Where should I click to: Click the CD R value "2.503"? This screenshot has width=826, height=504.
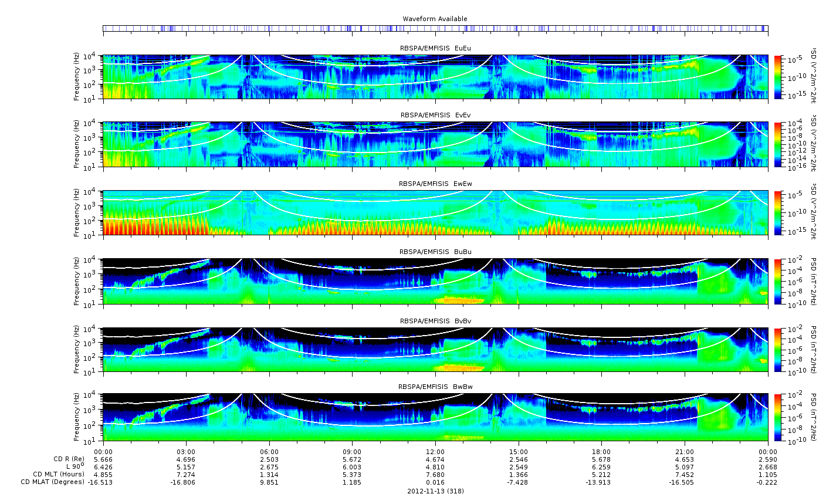coord(269,459)
